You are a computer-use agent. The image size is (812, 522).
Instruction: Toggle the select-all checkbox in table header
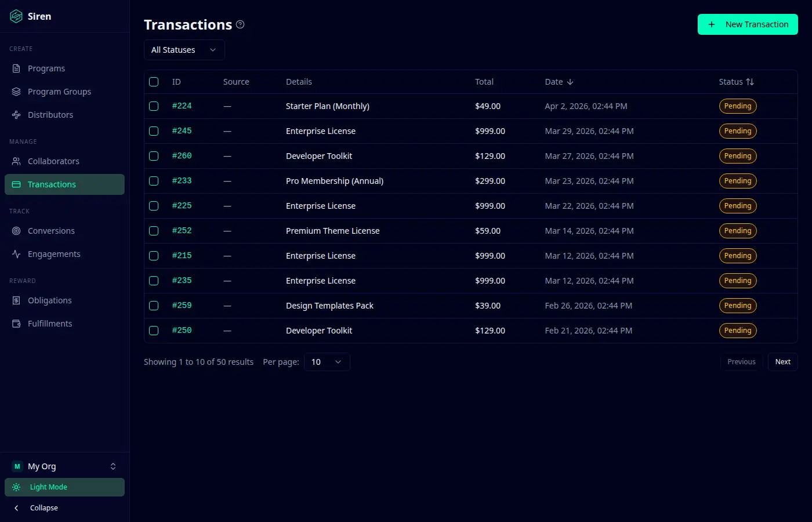[154, 82]
